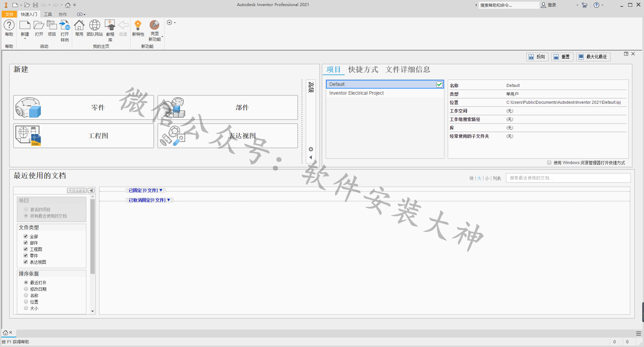Click the 新建 new file ribbon icon
Screen dimensions: 644x347
pos(25,26)
